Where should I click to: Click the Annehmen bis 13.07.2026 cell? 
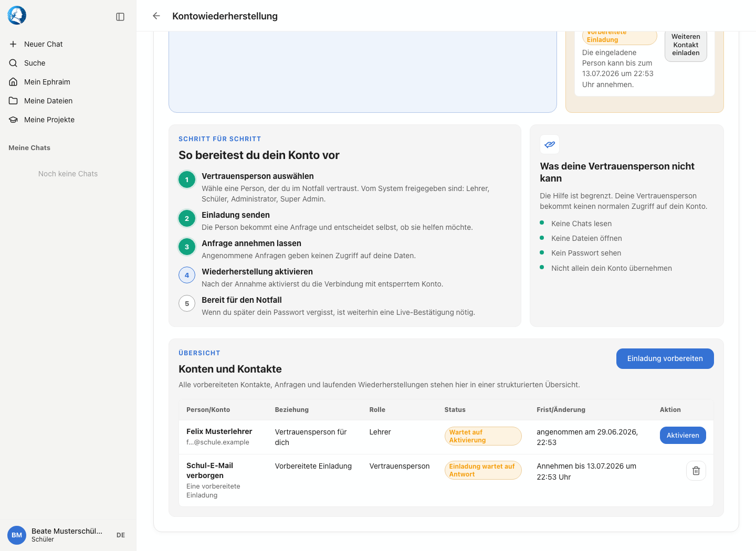586,471
